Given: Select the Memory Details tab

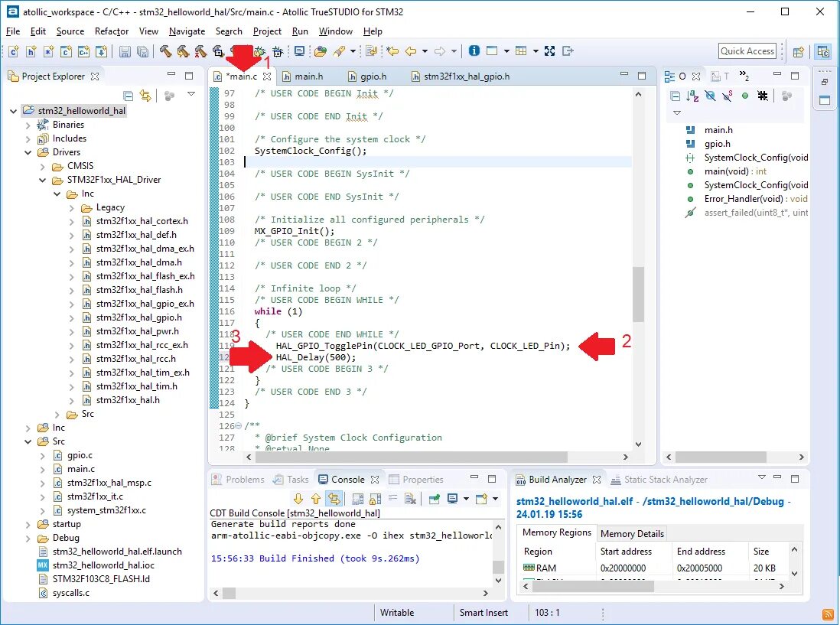Looking at the screenshot, I should 632,533.
